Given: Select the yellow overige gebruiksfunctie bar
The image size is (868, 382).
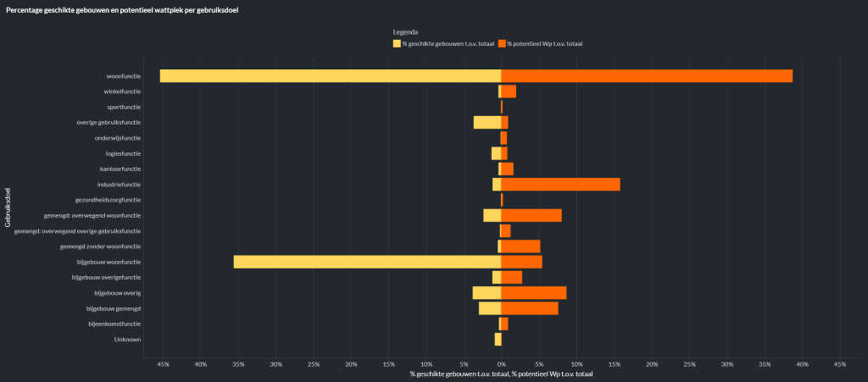Looking at the screenshot, I should click(487, 122).
